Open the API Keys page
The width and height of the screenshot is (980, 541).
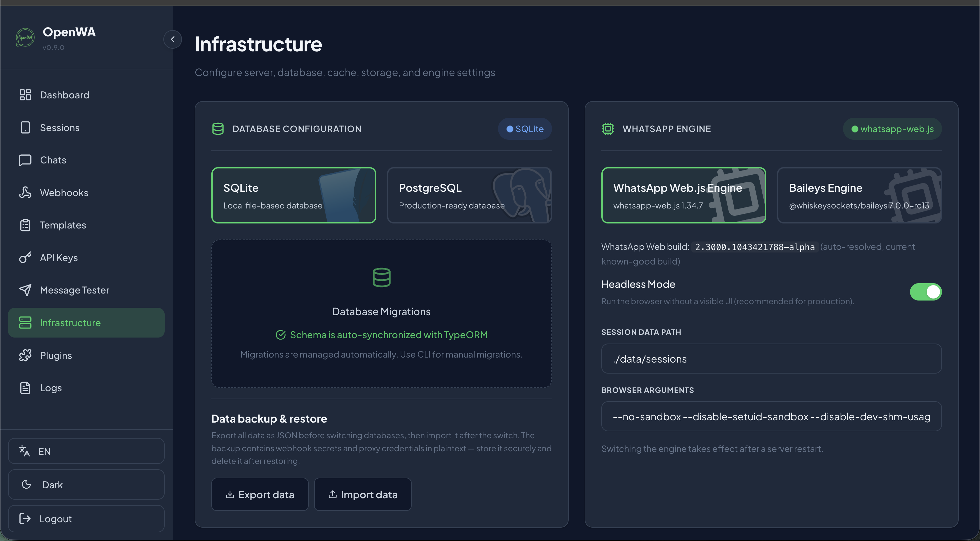click(x=86, y=258)
